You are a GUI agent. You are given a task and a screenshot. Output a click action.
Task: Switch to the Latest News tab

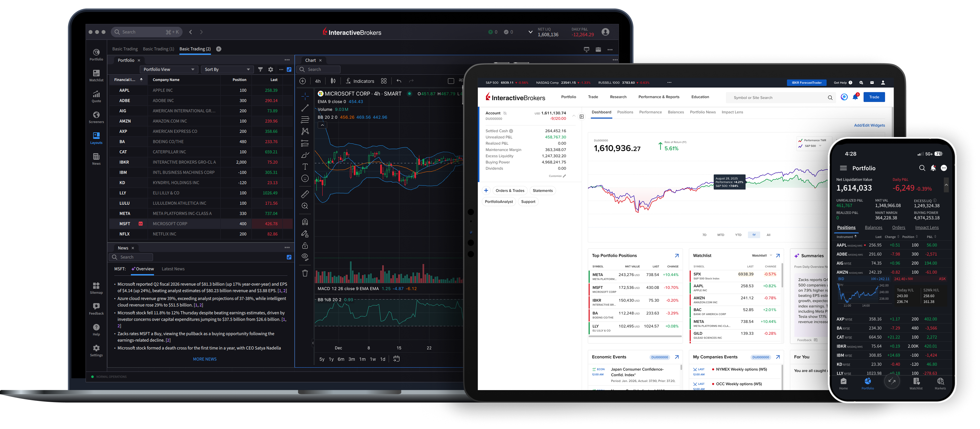coord(173,269)
